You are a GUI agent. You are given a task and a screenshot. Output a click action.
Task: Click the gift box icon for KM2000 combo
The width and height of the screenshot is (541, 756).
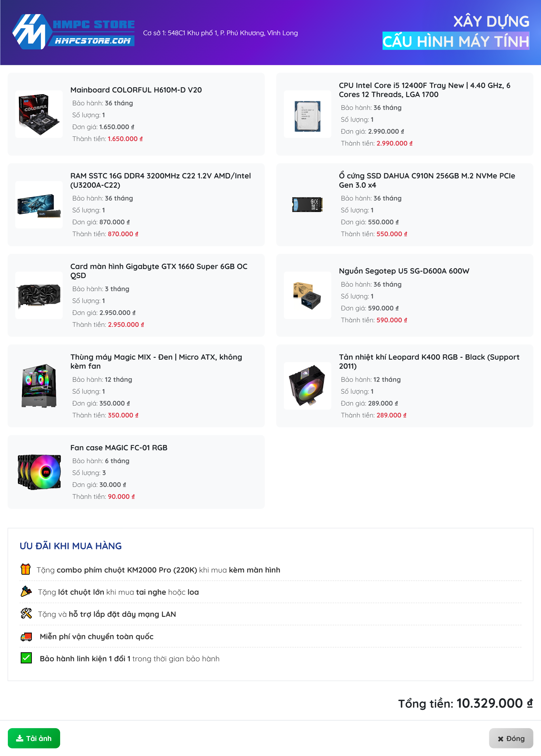(26, 569)
